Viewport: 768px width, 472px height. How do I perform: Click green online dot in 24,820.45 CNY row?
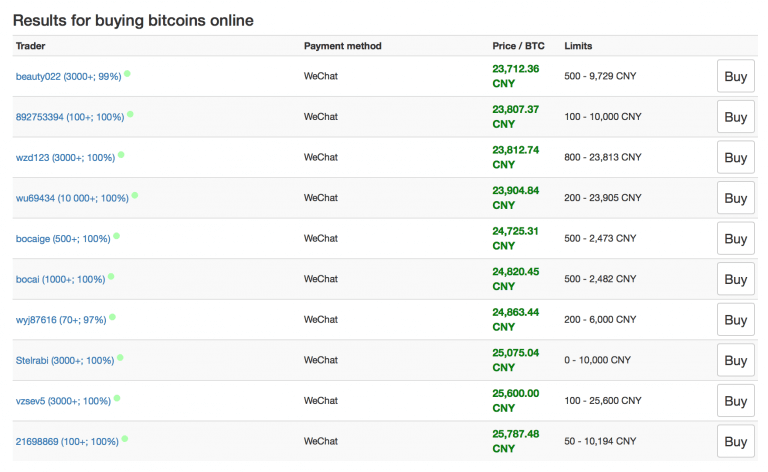point(111,277)
